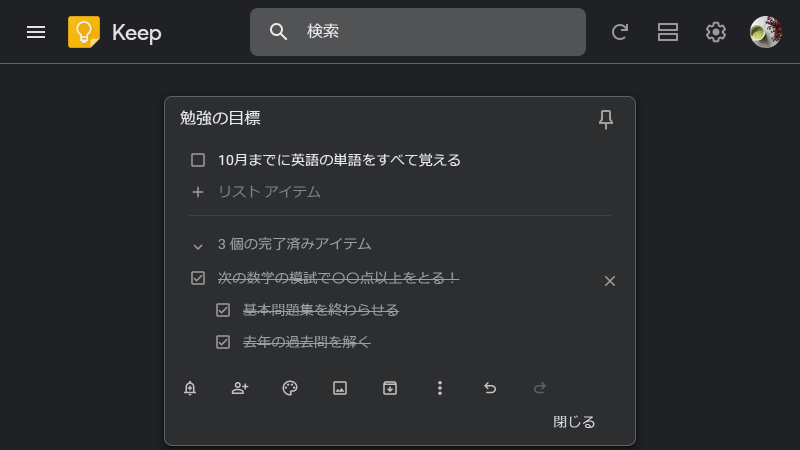800x450 pixels.
Task: Undo the last edit
Action: tap(490, 388)
